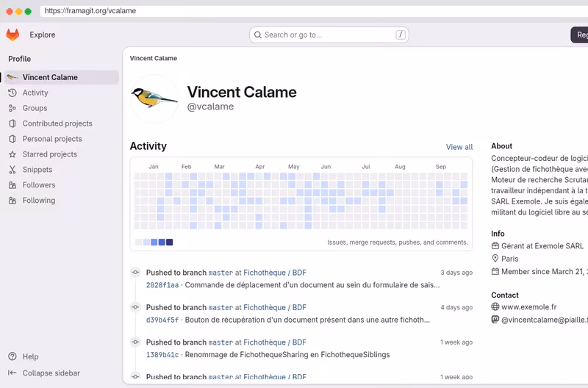Open View all activity link
The width and height of the screenshot is (588, 388).
[x=459, y=147]
